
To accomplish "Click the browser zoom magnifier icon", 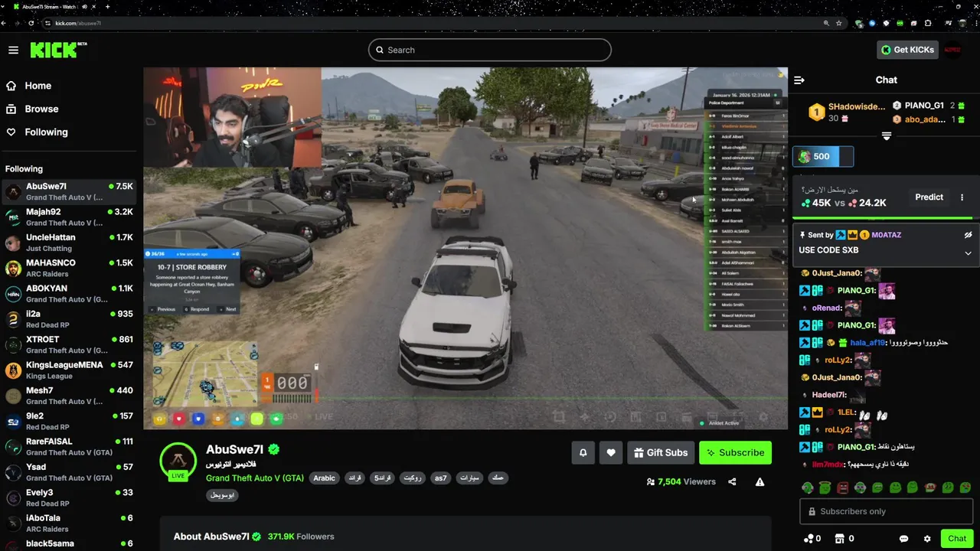I will point(826,23).
